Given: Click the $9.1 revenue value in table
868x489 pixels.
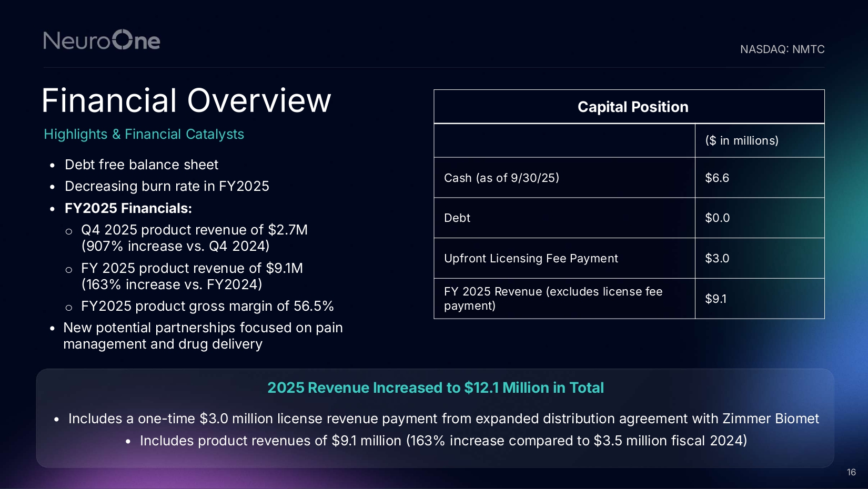Looking at the screenshot, I should 715,299.
